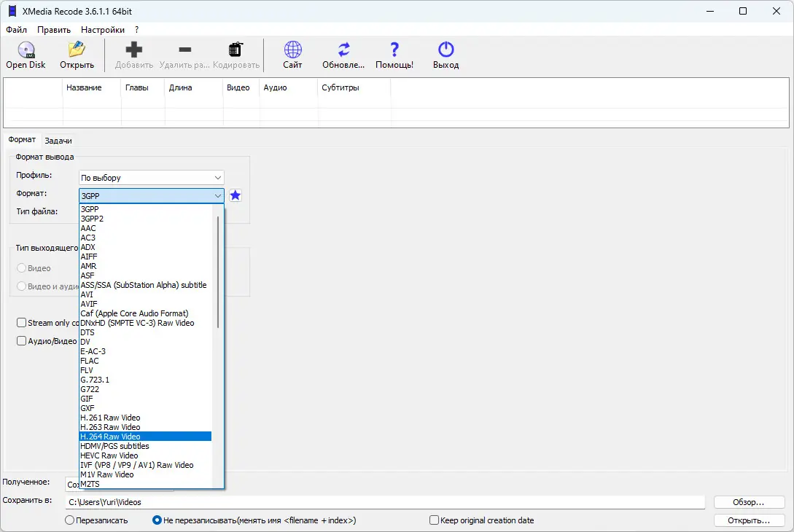This screenshot has height=532, width=794.
Task: Select FLV in the format list
Action: 145,370
